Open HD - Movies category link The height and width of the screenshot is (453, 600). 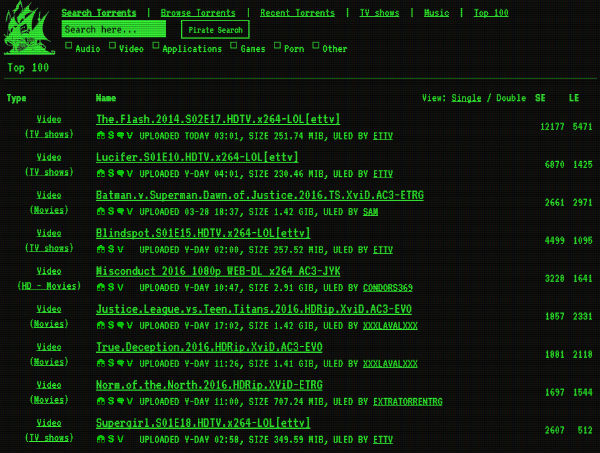tap(49, 286)
